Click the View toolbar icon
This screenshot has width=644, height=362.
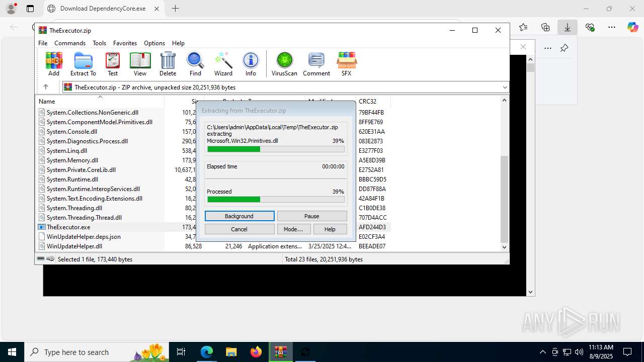[x=140, y=64]
